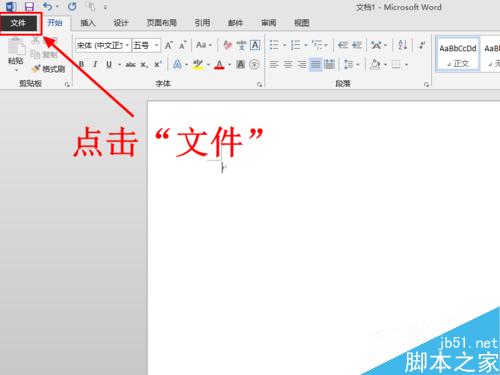Click the Paste clipboard icon

(16, 46)
